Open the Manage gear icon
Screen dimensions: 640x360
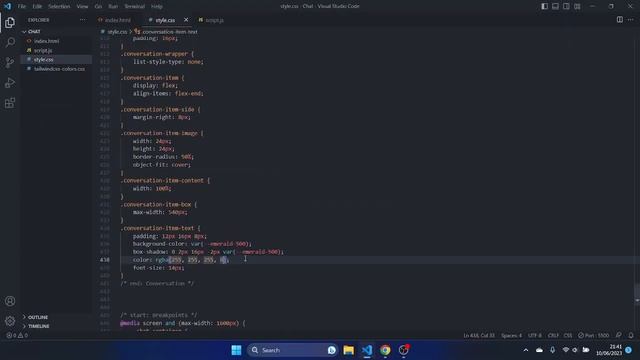point(10,321)
